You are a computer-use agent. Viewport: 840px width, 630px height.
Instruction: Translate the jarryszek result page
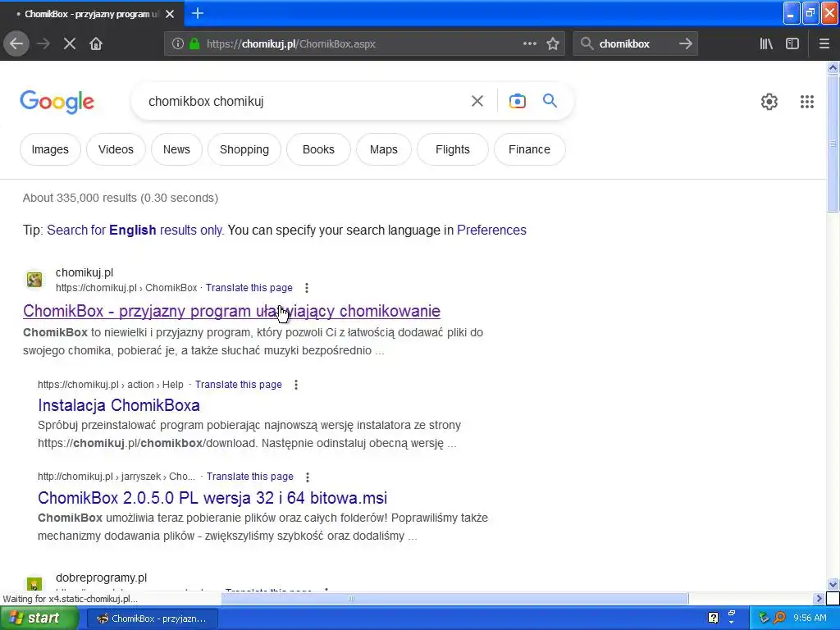click(x=250, y=477)
